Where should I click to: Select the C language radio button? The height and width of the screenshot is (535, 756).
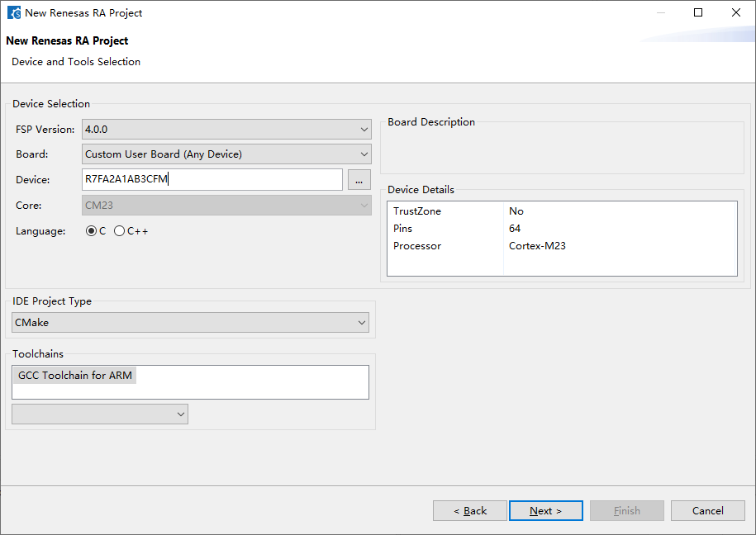tap(91, 231)
